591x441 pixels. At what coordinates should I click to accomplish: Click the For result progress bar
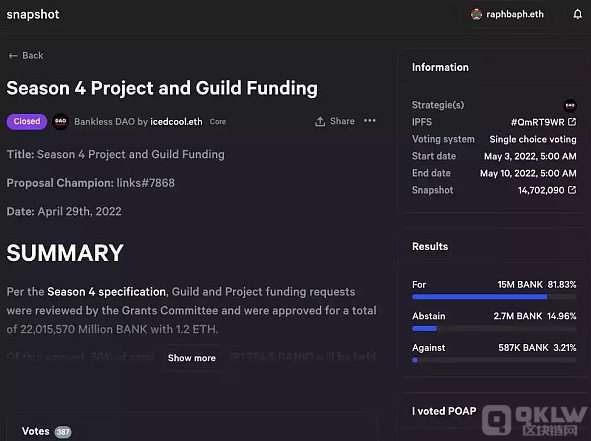tap(494, 297)
